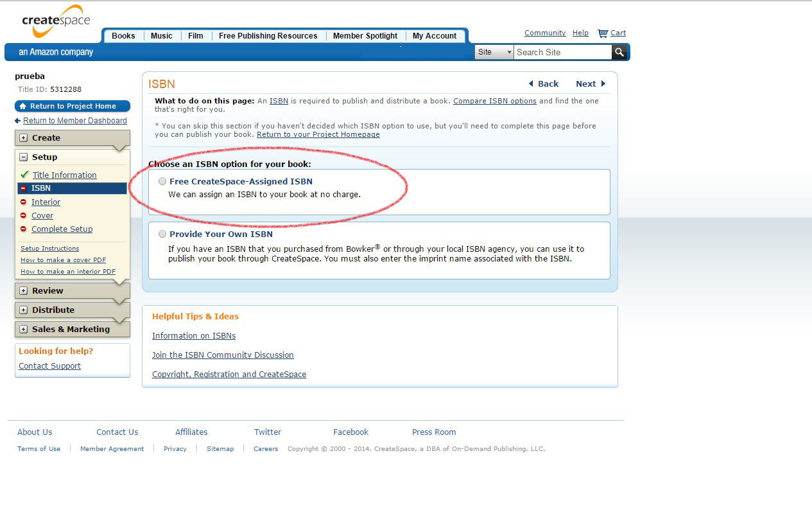Viewport: 812px width, 512px height.
Task: Click the Back arrow icon
Action: coord(531,84)
